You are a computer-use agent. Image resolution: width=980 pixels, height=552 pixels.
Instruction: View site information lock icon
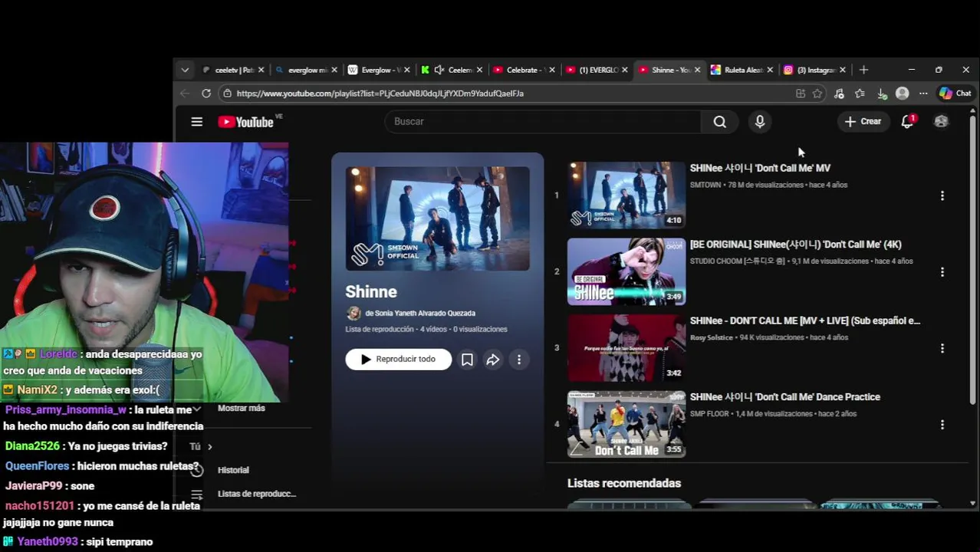tap(226, 93)
